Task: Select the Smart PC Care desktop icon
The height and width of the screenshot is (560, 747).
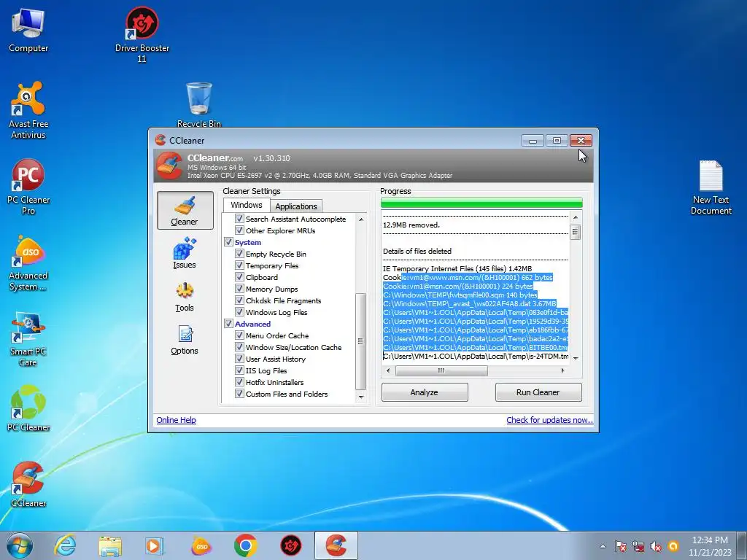Action: click(x=28, y=339)
